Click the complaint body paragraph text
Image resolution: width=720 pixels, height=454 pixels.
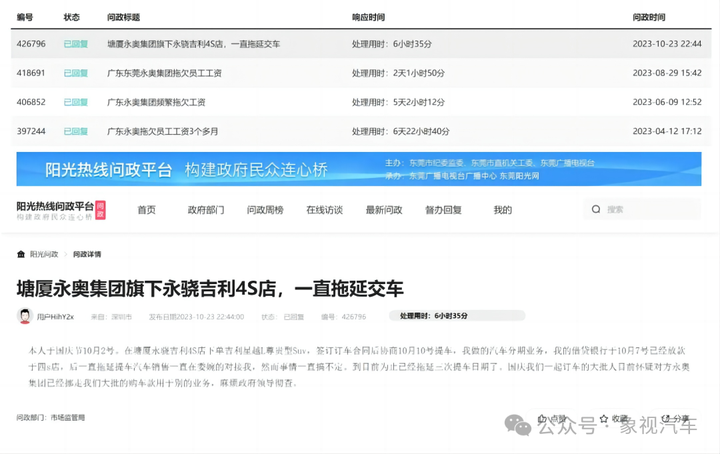pos(359,367)
